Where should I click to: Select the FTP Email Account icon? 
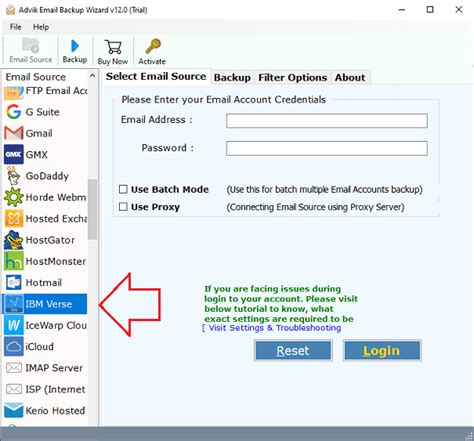14,92
